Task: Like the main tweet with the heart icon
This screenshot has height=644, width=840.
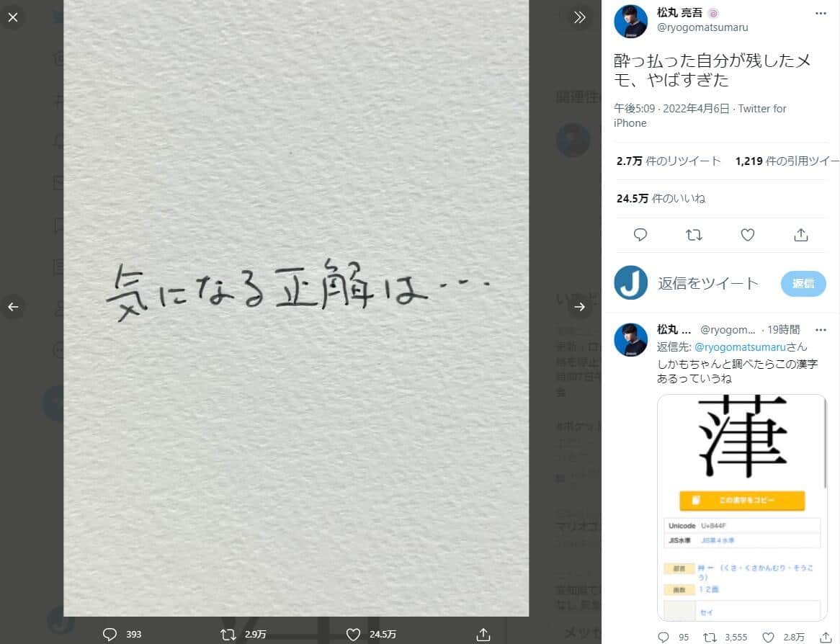Action: (747, 235)
